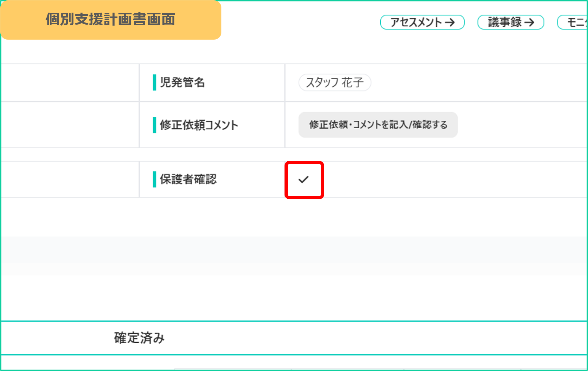588x371 pixels.
Task: Click the gray band below 保護者確認 row
Action: [294, 256]
